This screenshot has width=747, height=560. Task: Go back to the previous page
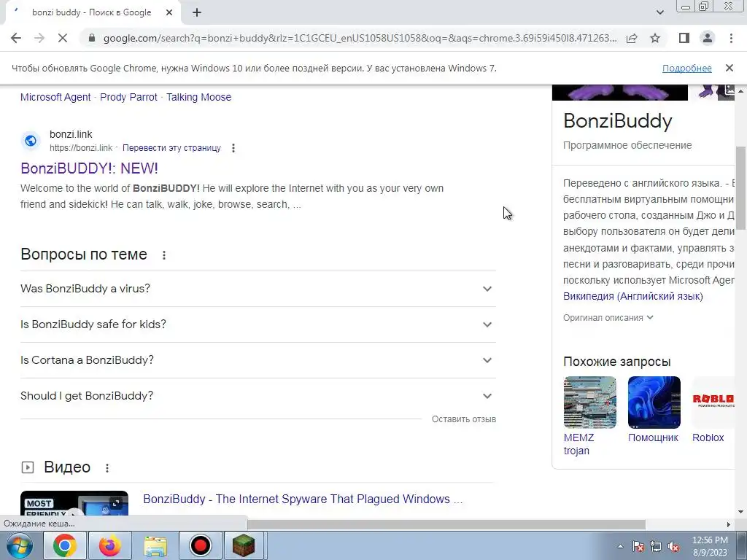tap(16, 38)
